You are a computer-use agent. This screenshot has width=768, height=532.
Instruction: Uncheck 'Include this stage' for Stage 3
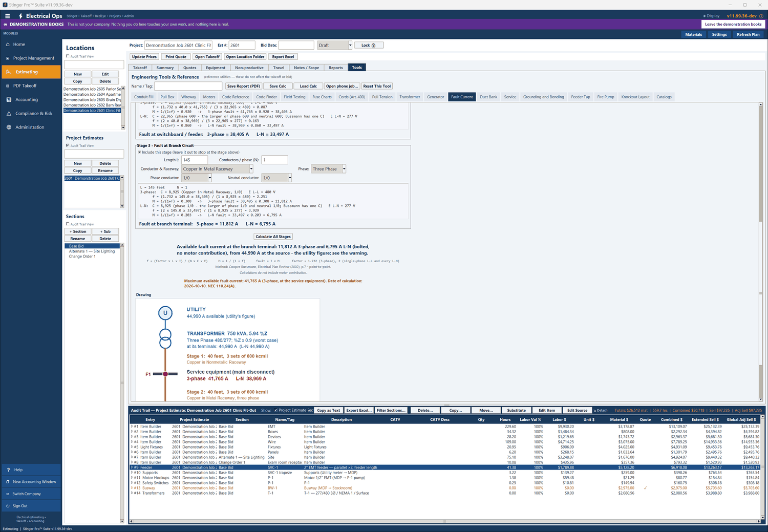pos(139,152)
